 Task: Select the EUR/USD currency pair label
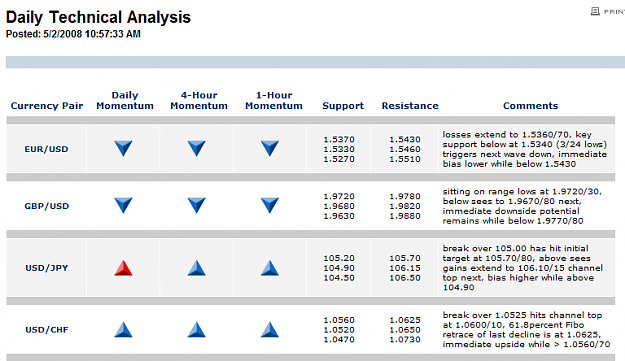[x=47, y=149]
